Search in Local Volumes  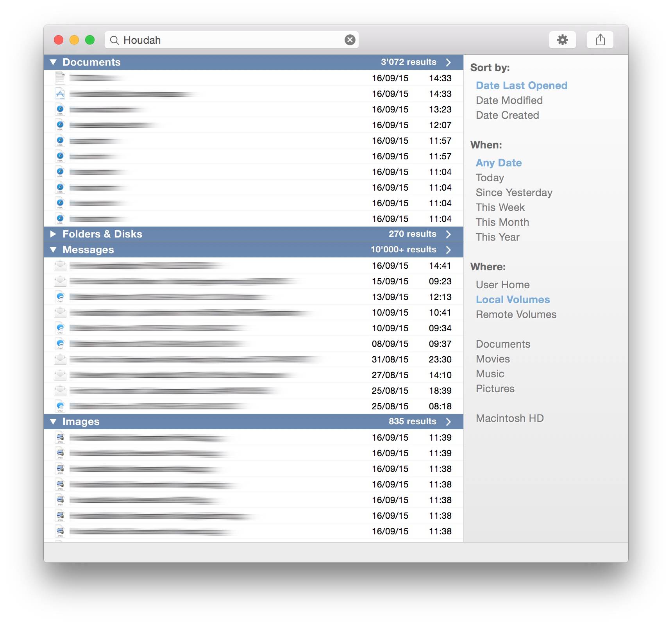tap(513, 300)
